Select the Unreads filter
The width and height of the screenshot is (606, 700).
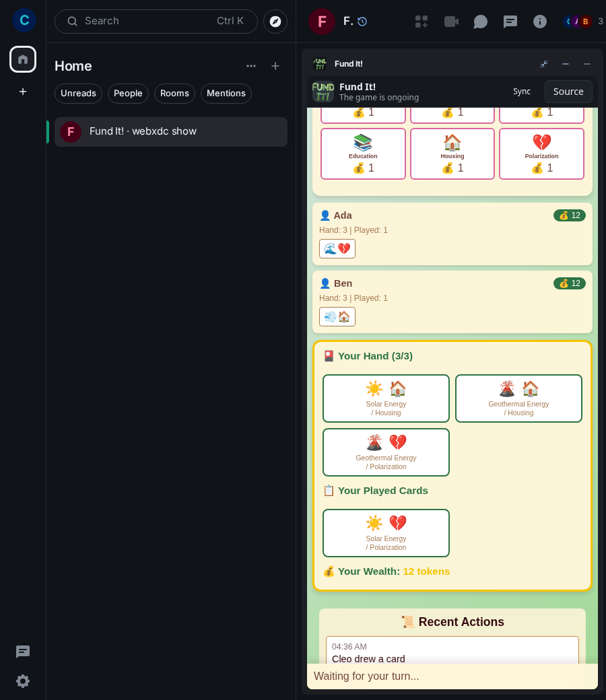coord(78,94)
